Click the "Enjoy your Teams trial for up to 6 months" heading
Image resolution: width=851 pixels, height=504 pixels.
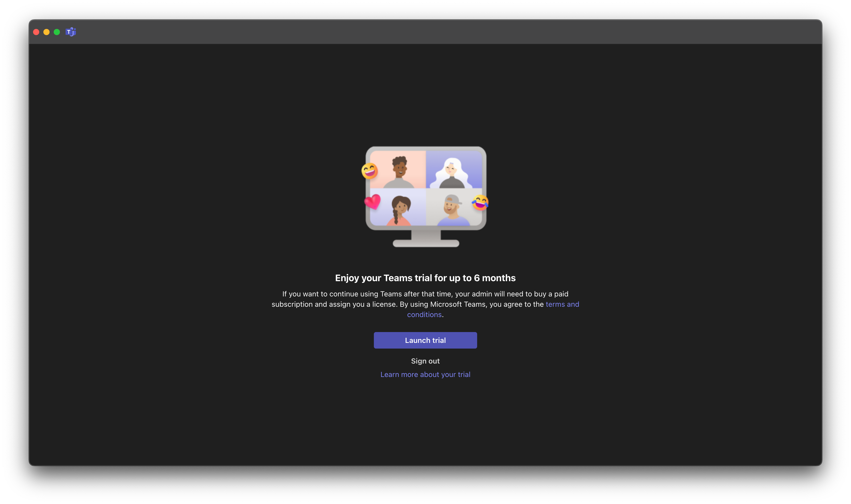pyautogui.click(x=425, y=278)
